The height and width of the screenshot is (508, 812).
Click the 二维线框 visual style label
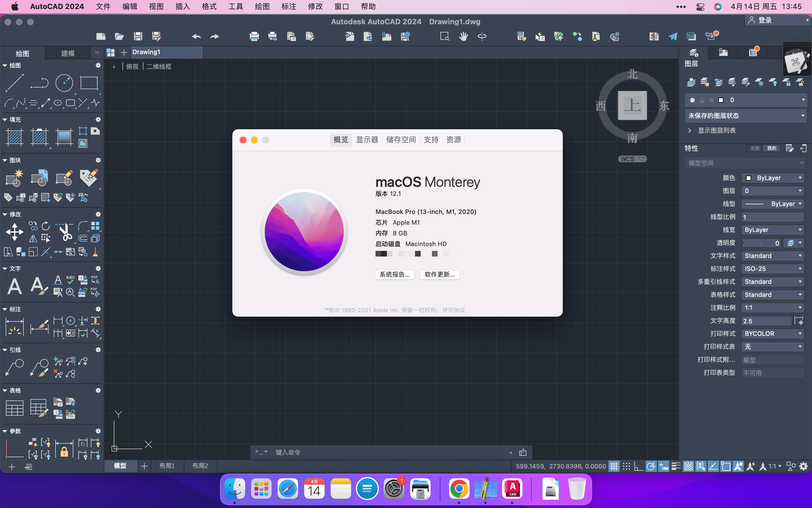(x=159, y=67)
